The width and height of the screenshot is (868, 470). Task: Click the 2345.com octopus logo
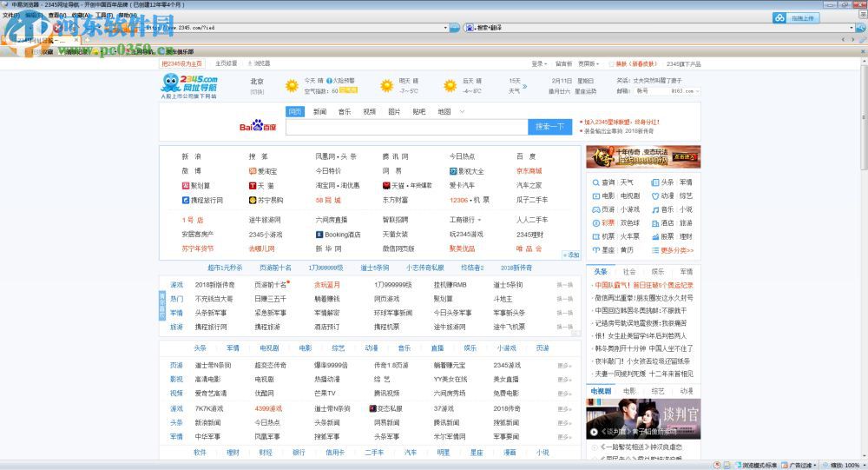click(188, 87)
